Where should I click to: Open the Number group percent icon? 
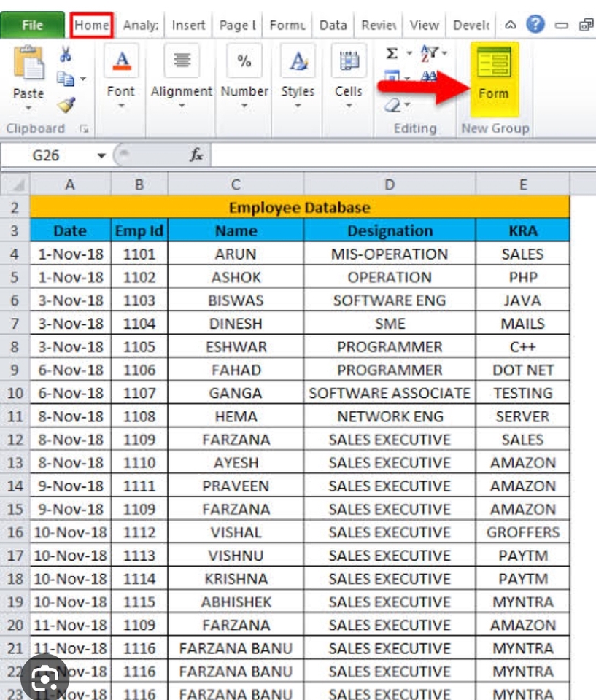tap(244, 61)
